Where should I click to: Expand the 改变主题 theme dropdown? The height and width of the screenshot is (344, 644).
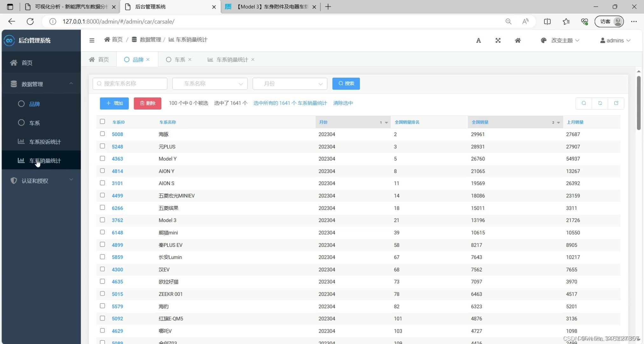(561, 40)
